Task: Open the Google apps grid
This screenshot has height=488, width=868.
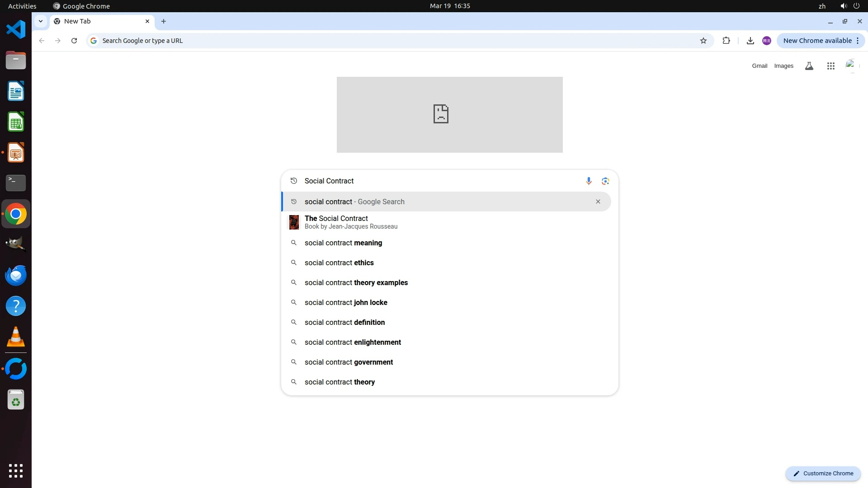Action: 830,66
